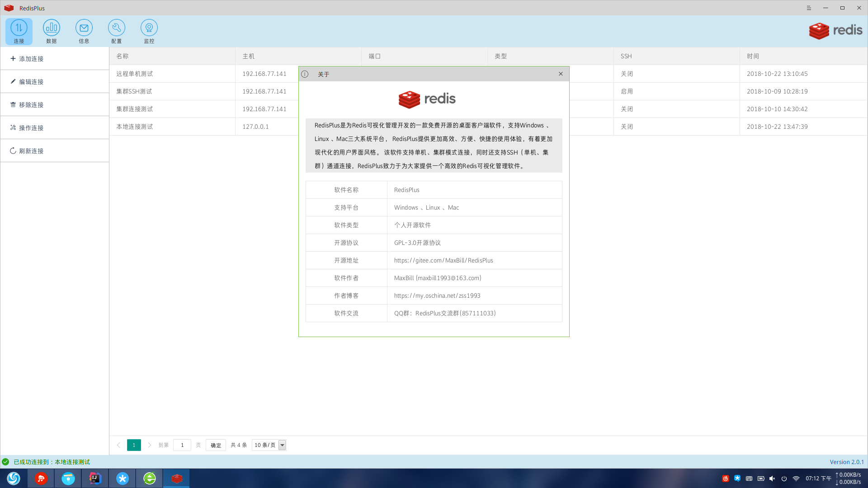Switch to RedisPlus in the taskbar
Image resolution: width=868 pixels, height=488 pixels.
(177, 478)
